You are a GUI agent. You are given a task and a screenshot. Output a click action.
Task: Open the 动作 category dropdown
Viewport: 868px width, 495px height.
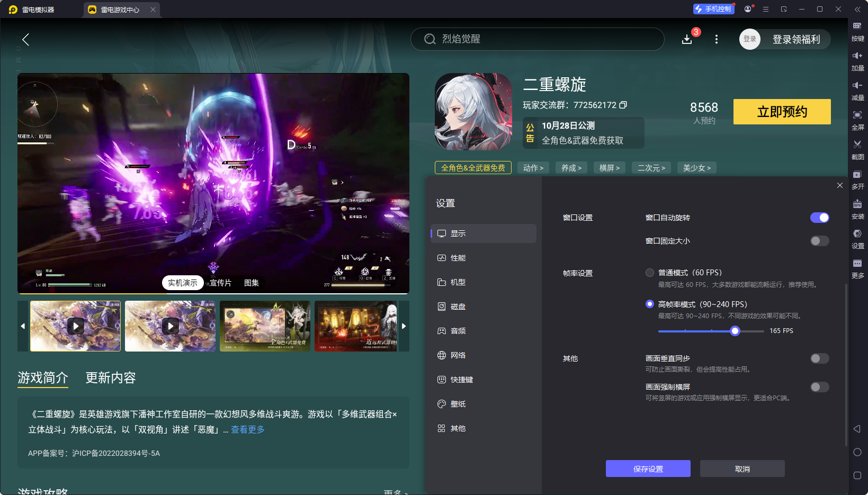click(x=533, y=167)
